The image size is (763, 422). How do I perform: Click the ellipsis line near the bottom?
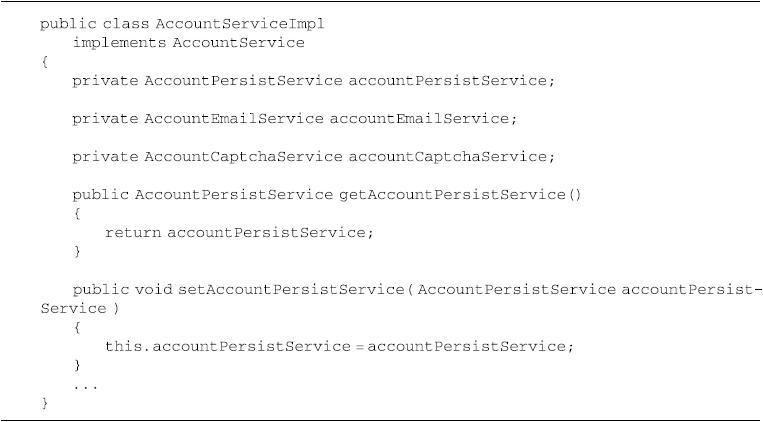(x=86, y=385)
